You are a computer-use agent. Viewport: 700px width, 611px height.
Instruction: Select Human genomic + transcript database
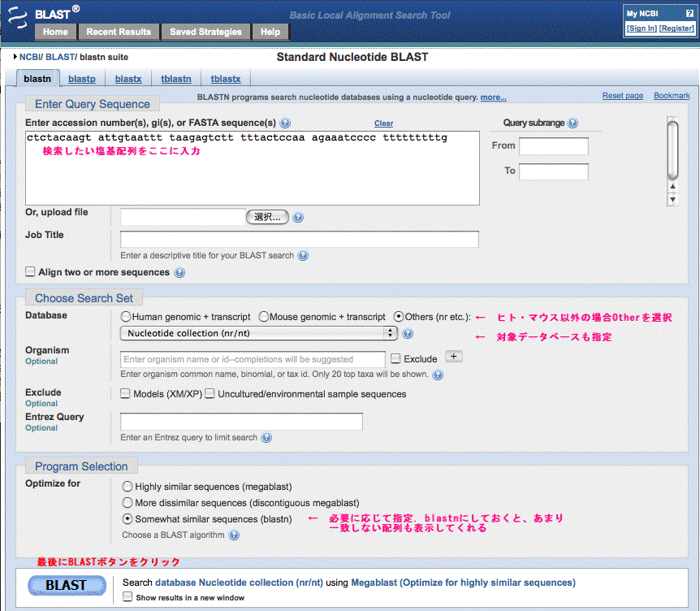coord(125,316)
